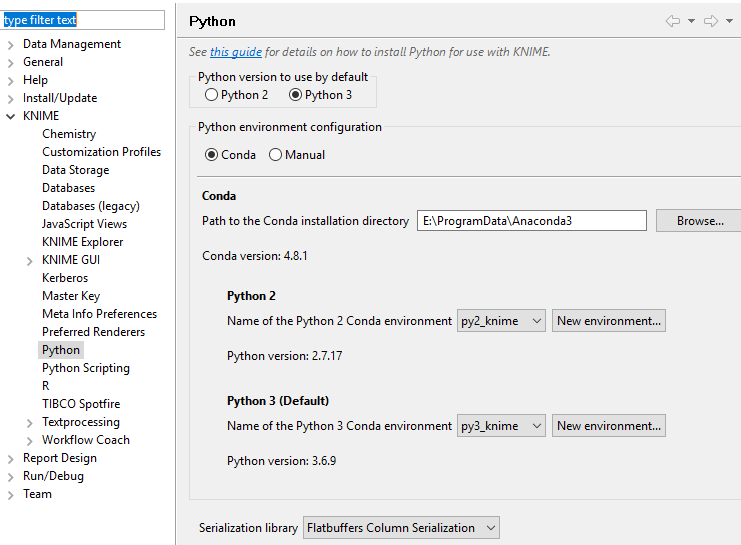Select Python 3 as default version
The image size is (741, 545).
[x=295, y=95]
